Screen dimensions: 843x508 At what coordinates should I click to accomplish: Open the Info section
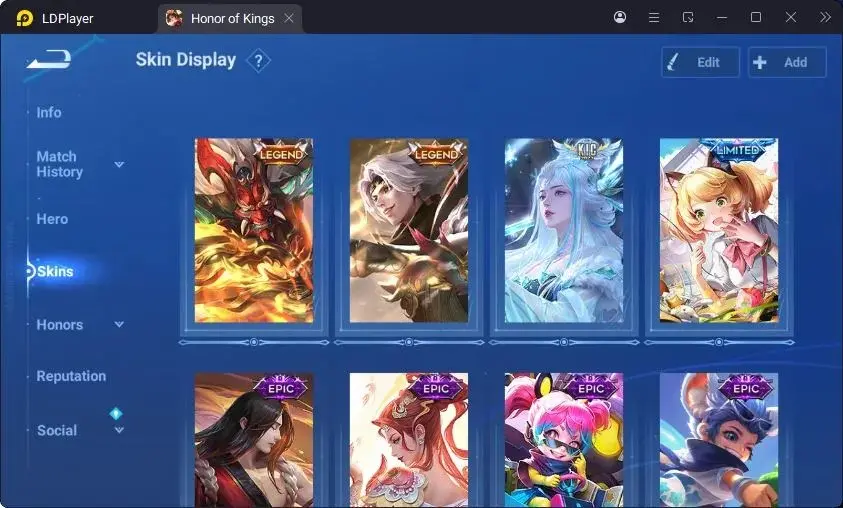click(x=49, y=112)
